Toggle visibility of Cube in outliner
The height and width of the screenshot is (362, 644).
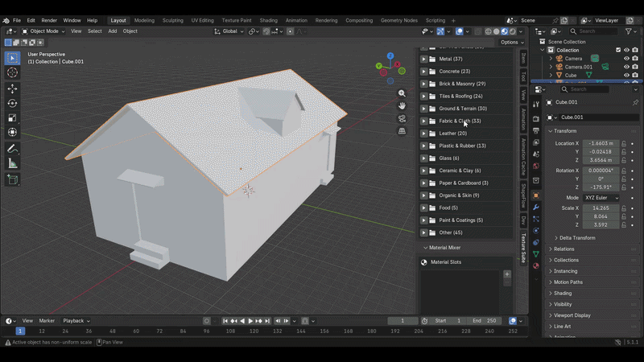(626, 75)
